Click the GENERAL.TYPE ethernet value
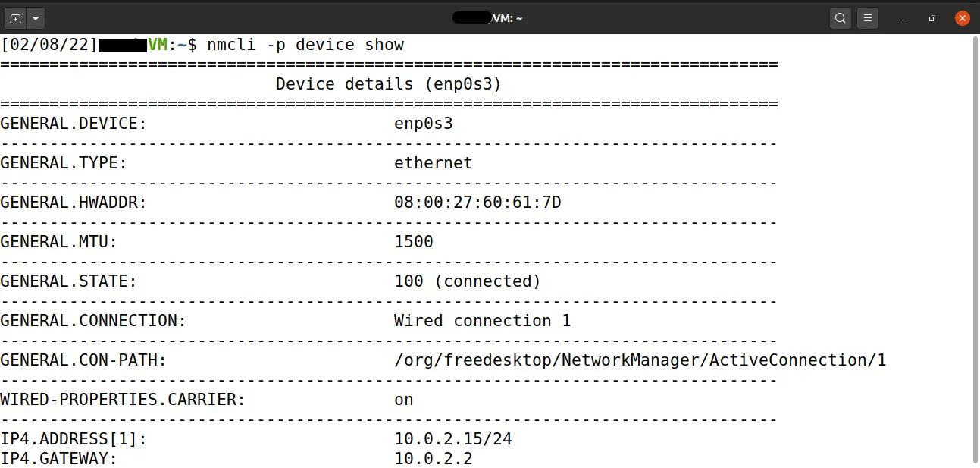 point(434,163)
